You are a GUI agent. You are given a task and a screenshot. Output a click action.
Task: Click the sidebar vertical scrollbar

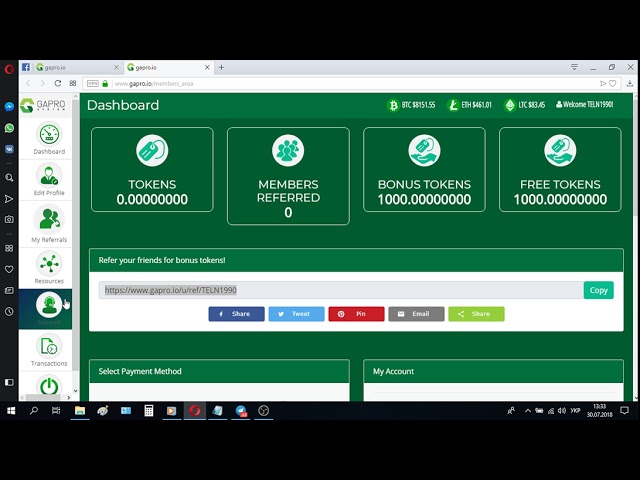[76, 235]
